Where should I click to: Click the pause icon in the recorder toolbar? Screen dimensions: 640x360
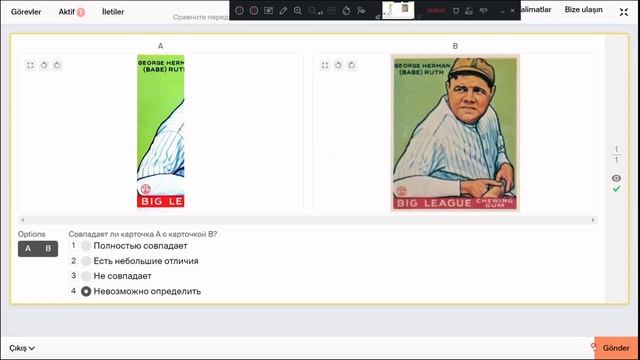[239, 11]
